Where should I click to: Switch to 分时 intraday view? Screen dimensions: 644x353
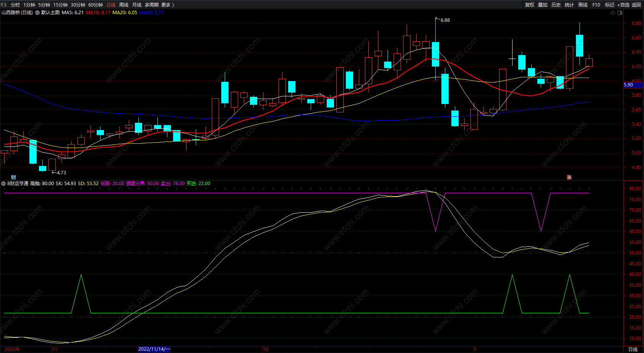(x=15, y=5)
